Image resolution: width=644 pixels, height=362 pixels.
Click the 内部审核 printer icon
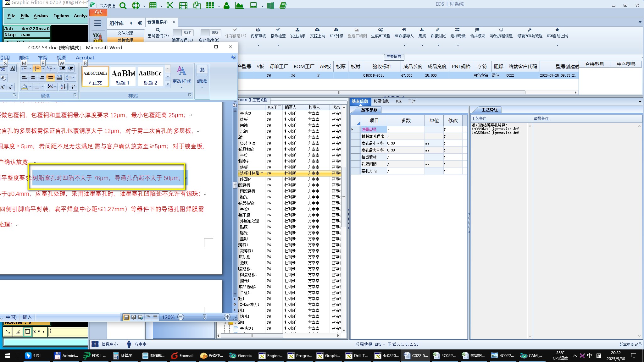[258, 30]
